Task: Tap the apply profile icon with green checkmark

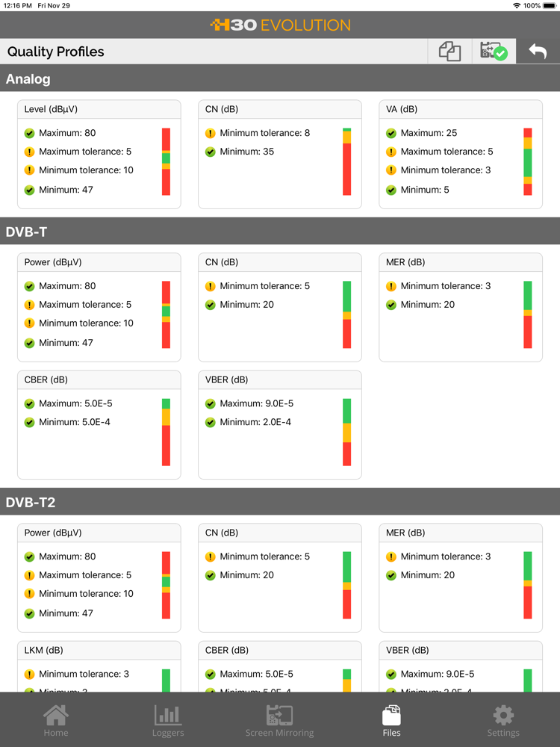Action: click(x=494, y=51)
